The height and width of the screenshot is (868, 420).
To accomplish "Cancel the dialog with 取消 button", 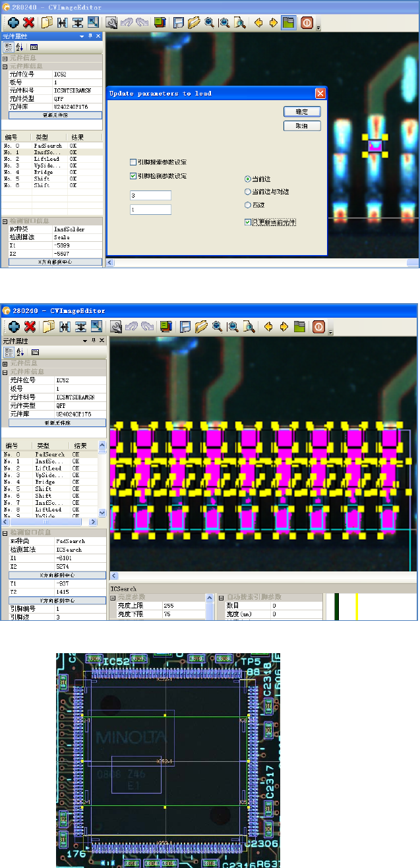I will point(302,126).
